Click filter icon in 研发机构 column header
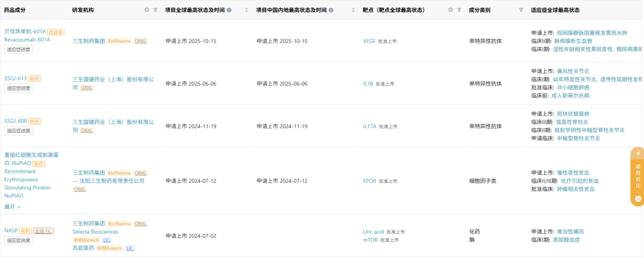Viewport: 644px width, 258px height. (x=155, y=10)
